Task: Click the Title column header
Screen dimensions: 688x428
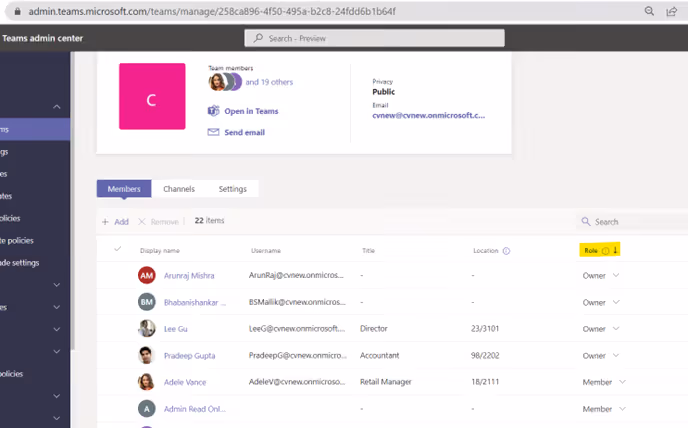Action: (x=368, y=251)
